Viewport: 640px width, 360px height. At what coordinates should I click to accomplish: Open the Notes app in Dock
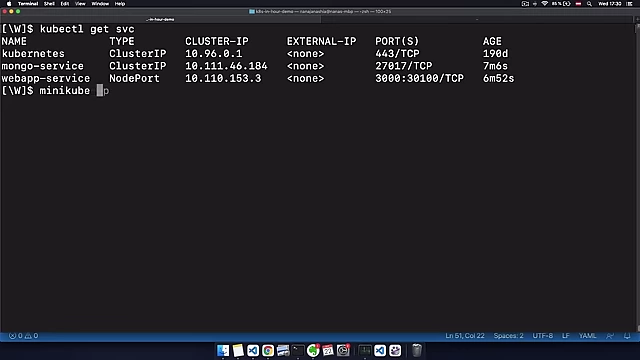point(238,350)
